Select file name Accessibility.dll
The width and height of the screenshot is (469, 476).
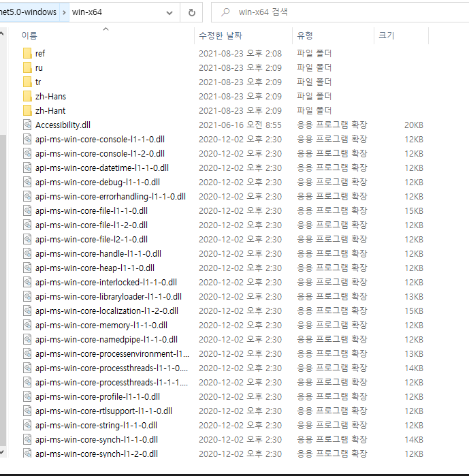[x=63, y=125]
